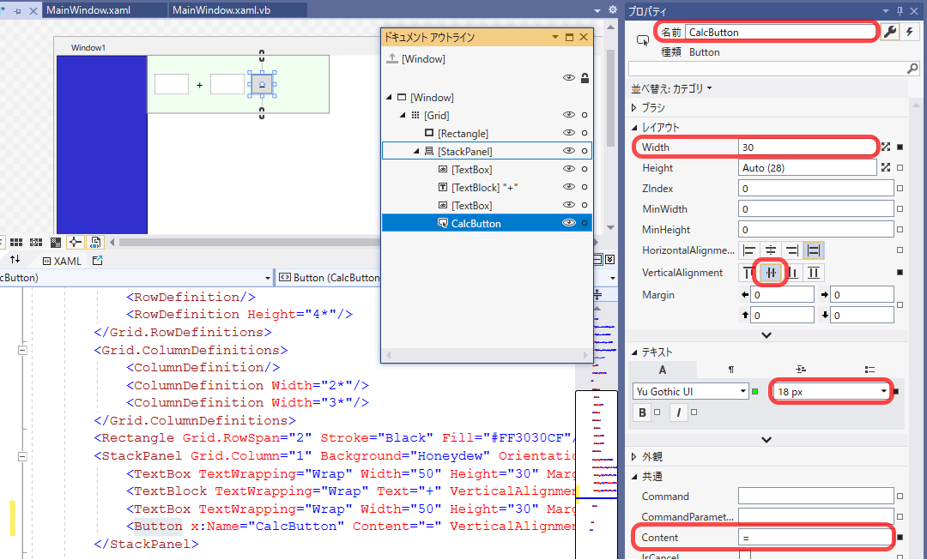Set HorizontalAlignment to Left
The height and width of the screenshot is (560, 927).
point(749,250)
